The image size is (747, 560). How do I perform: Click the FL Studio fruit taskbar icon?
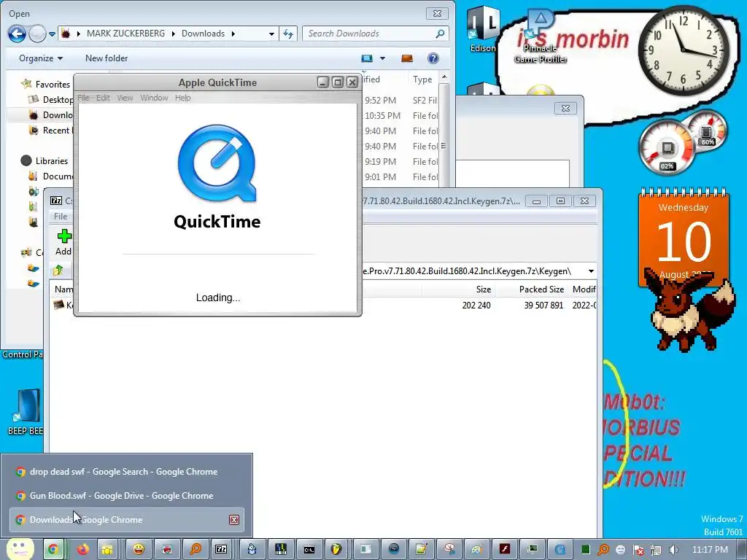tap(336, 549)
